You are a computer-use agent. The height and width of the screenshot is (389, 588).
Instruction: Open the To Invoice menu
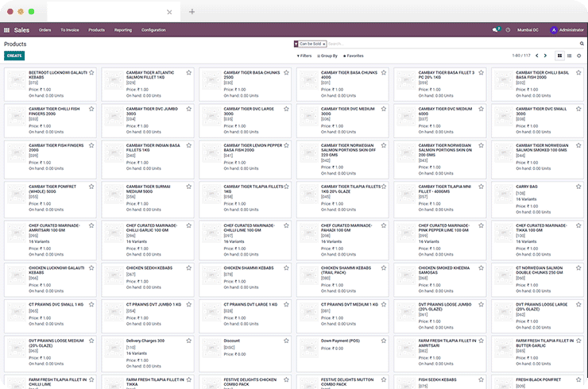(x=70, y=30)
